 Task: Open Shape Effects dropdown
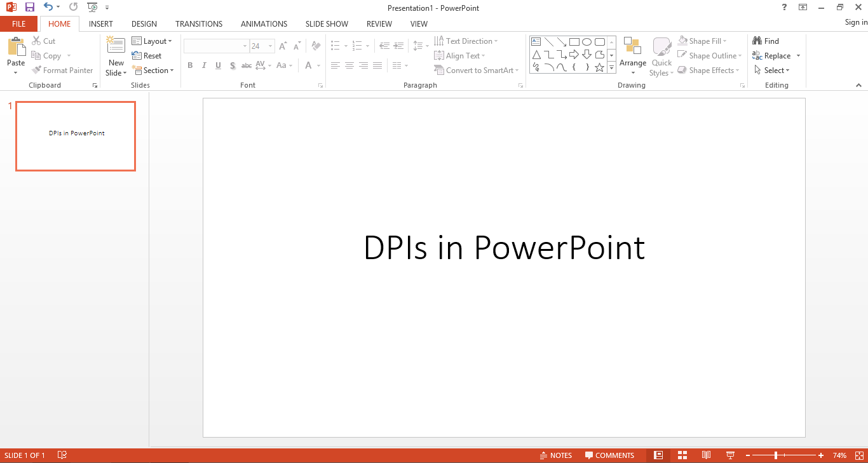point(709,70)
